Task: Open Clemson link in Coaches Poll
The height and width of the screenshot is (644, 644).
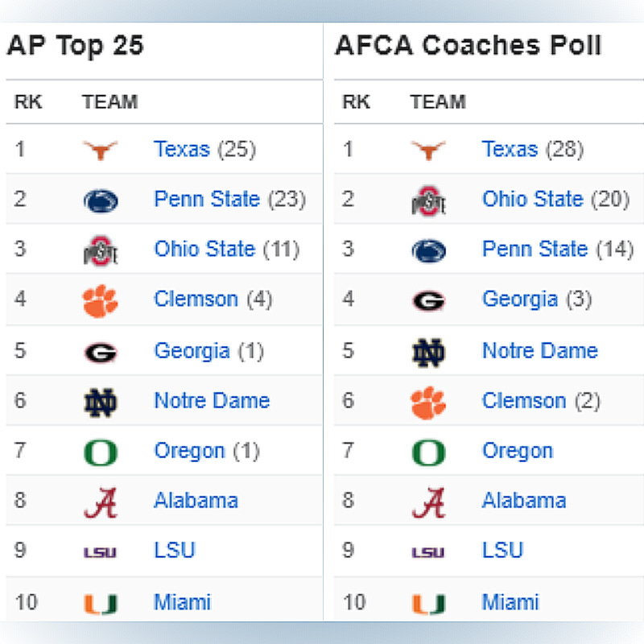Action: click(x=524, y=401)
